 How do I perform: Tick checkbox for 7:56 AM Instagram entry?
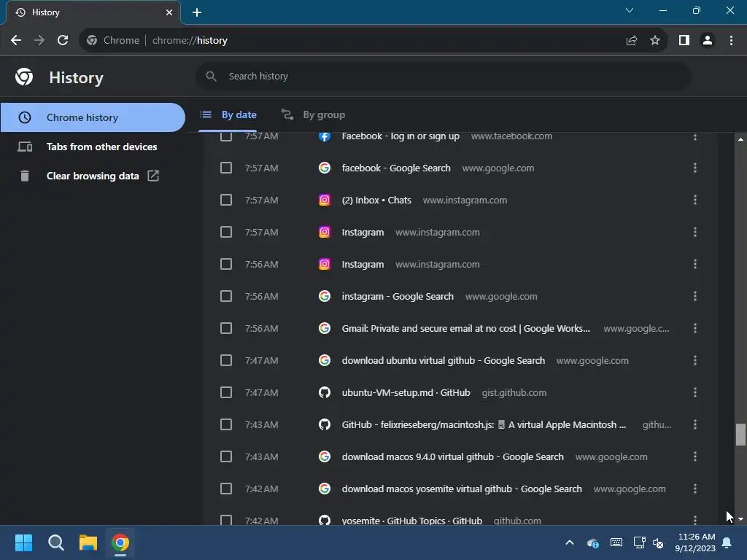click(226, 264)
